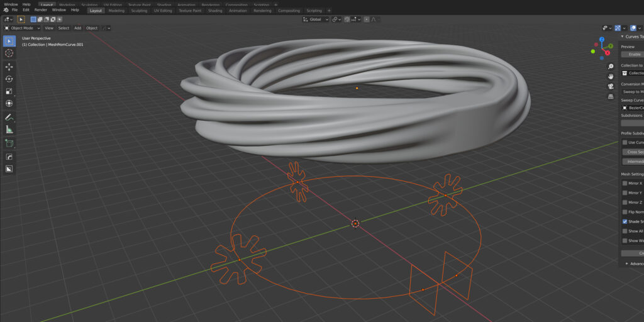Viewport: 644px width, 322px height.
Task: Select the tool icon below Add Cube
Action: point(9,157)
